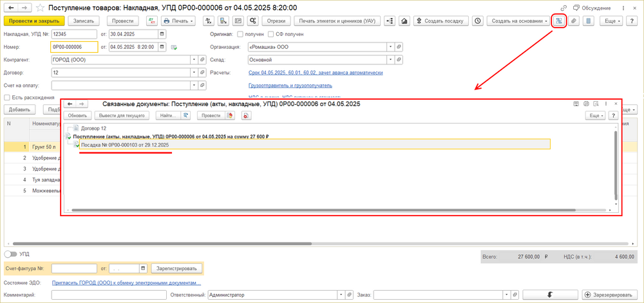Open the top-right 'Еще' menu
This screenshot has height=303, width=644.
[611, 21]
